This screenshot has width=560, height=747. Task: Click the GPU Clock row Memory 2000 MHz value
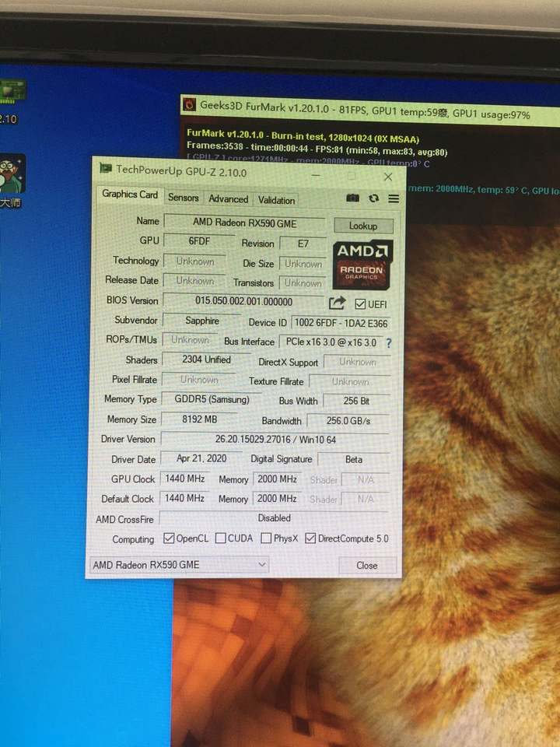[x=277, y=479]
